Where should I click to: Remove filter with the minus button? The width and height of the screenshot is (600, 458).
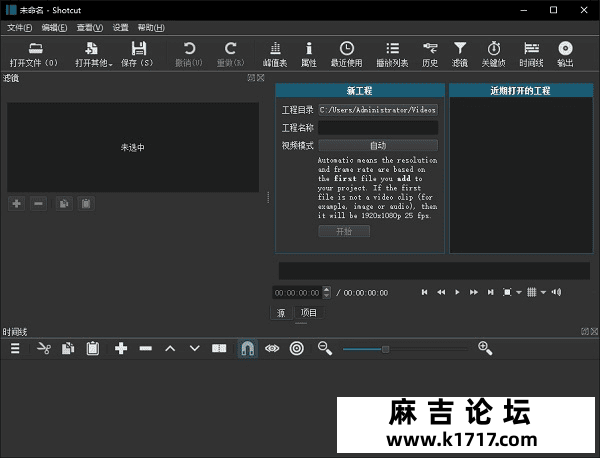coord(38,204)
